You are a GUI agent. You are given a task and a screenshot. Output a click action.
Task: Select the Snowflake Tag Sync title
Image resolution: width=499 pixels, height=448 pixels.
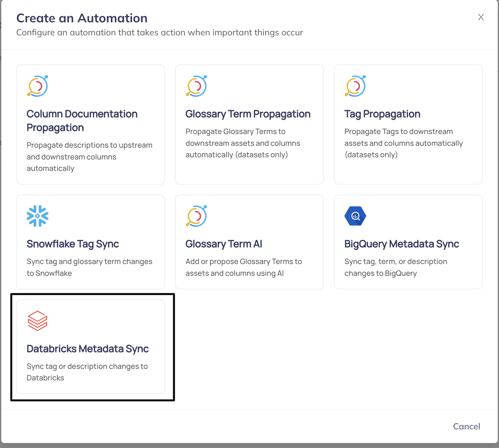point(73,244)
